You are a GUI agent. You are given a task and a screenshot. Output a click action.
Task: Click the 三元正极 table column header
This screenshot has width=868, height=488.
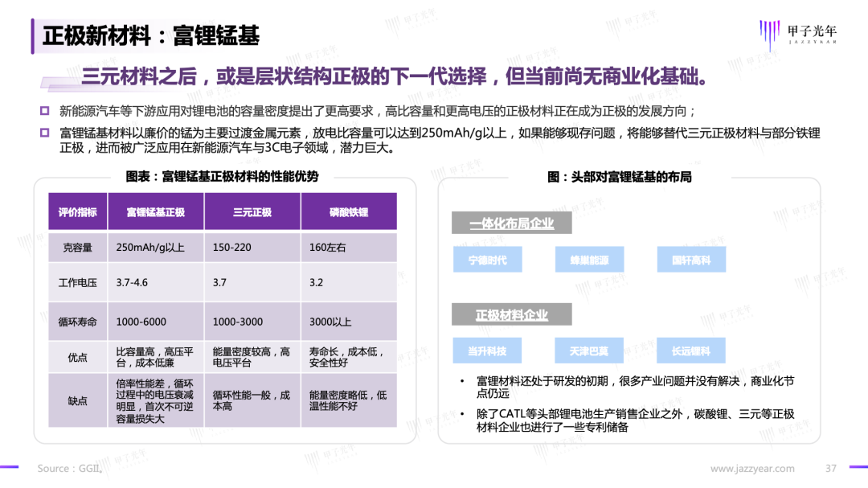[252, 212]
